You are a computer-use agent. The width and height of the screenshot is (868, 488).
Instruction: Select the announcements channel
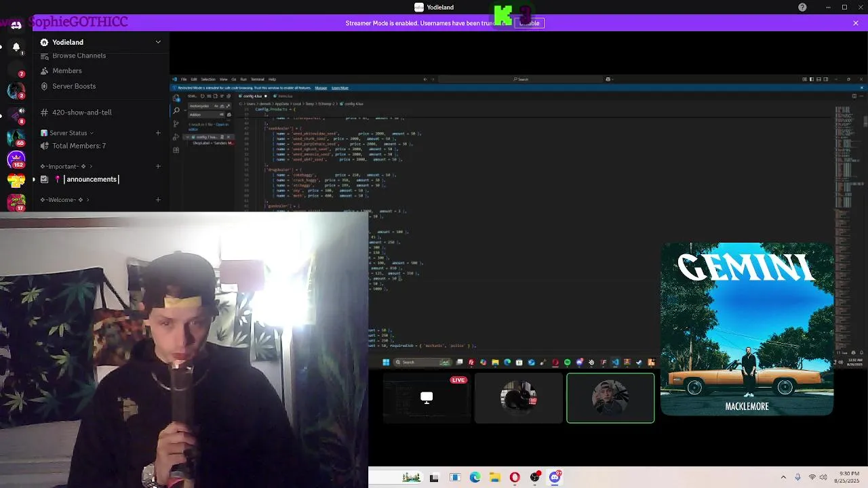(x=85, y=179)
